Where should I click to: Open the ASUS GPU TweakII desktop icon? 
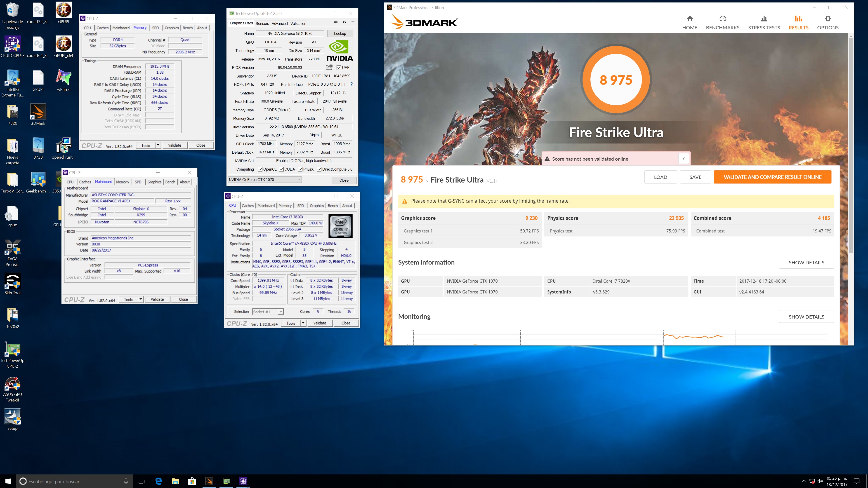12,389
